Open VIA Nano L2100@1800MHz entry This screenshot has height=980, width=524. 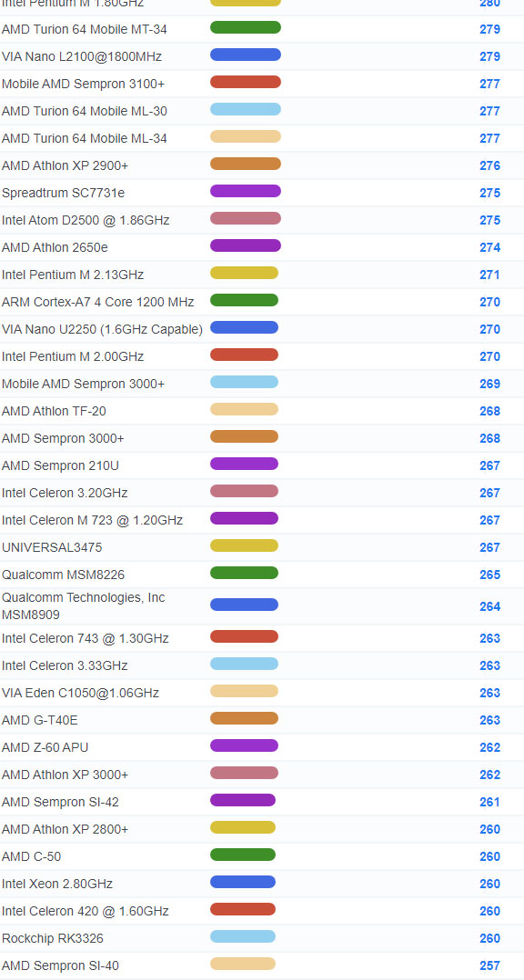[82, 57]
